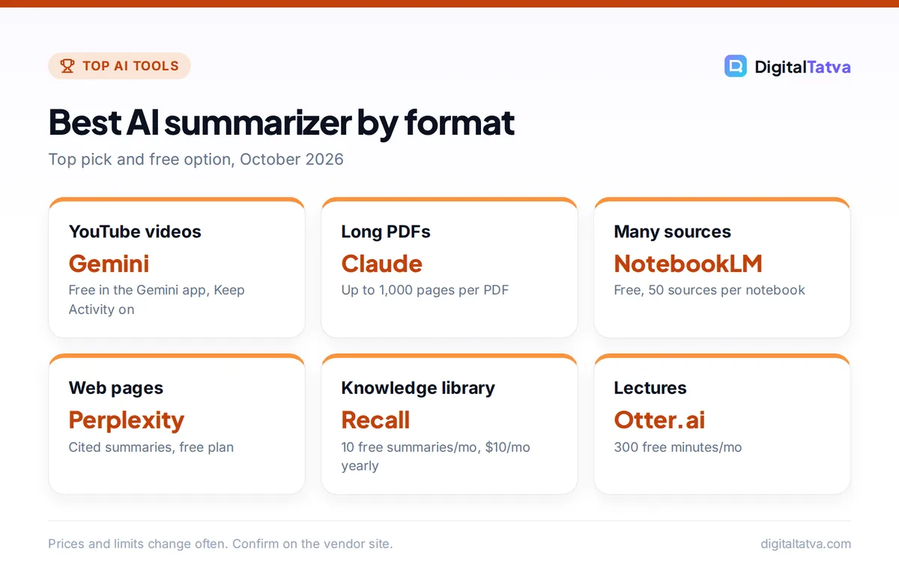Open the digitaltatva.com link
The height and width of the screenshot is (588, 899).
[x=805, y=544]
